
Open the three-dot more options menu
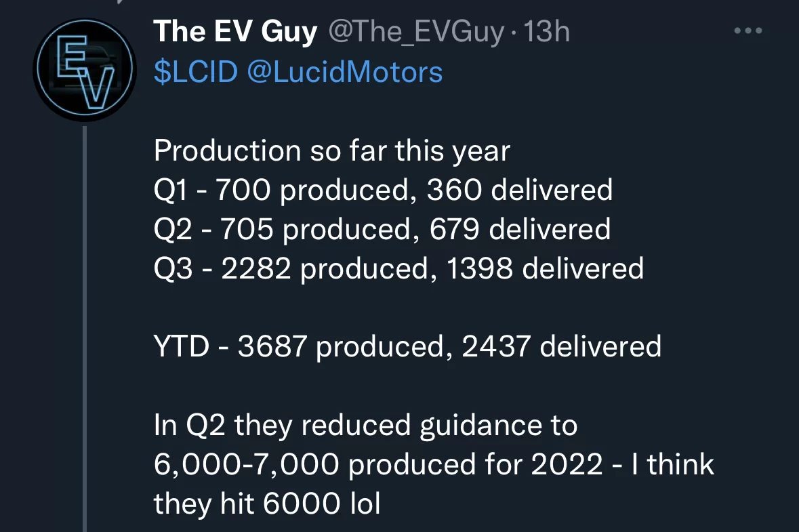point(748,31)
